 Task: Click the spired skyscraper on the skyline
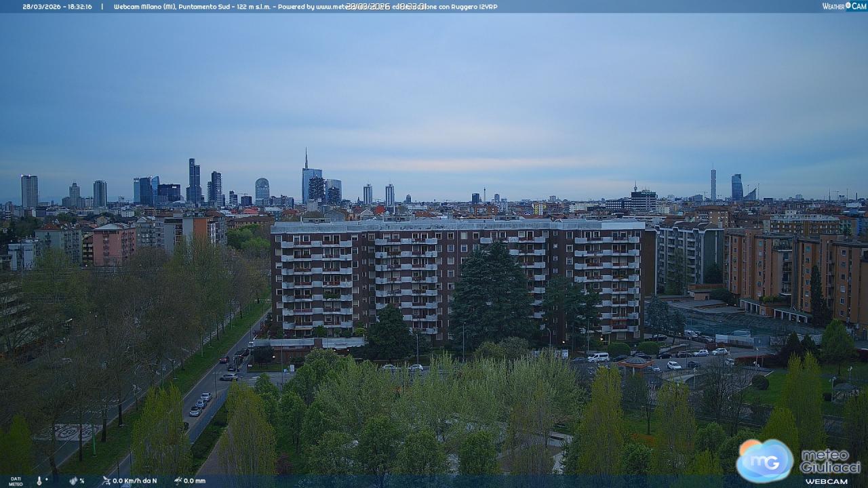(x=307, y=178)
